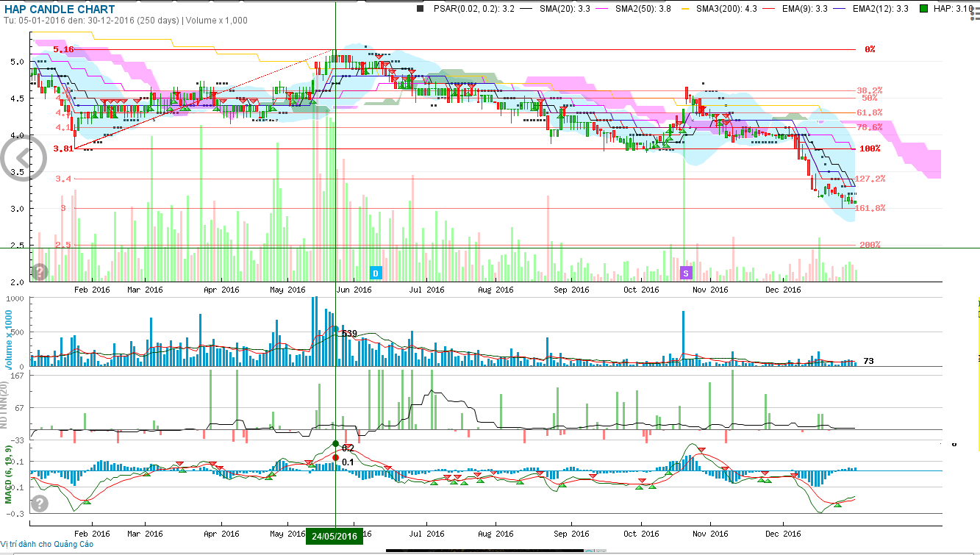Click the Fibonacci "78.6%" level label
The image size is (980, 555).
869,127
